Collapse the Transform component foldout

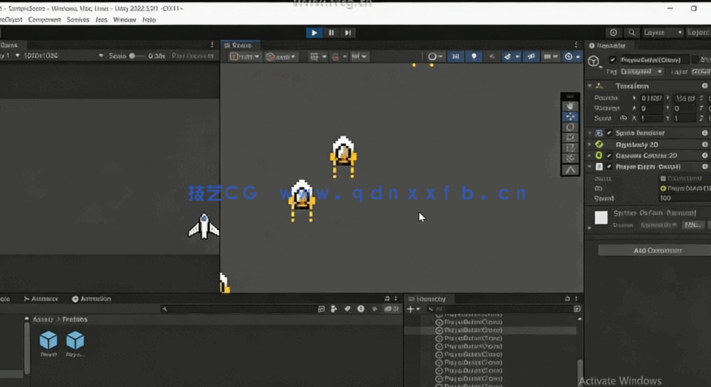tap(590, 86)
